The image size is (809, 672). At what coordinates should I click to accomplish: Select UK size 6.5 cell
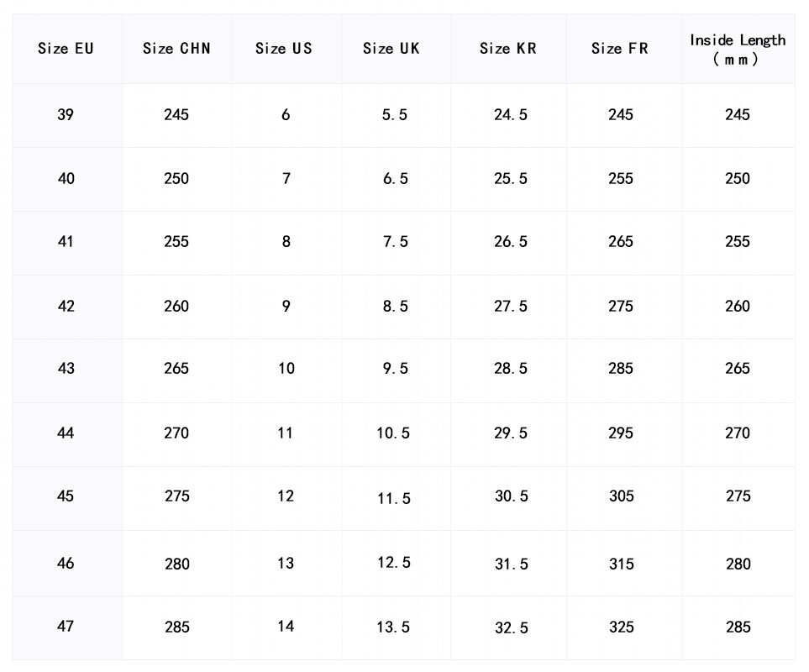pos(395,179)
